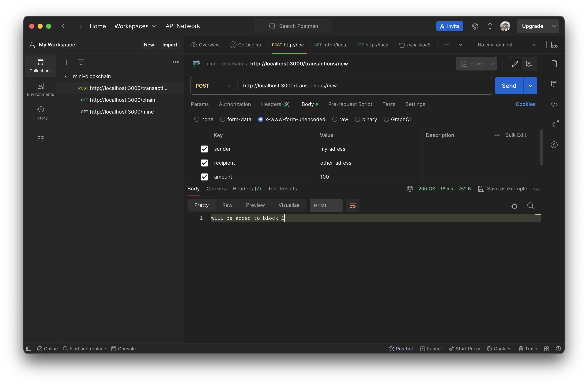Open the notifications bell
The height and width of the screenshot is (385, 588).
click(x=490, y=26)
